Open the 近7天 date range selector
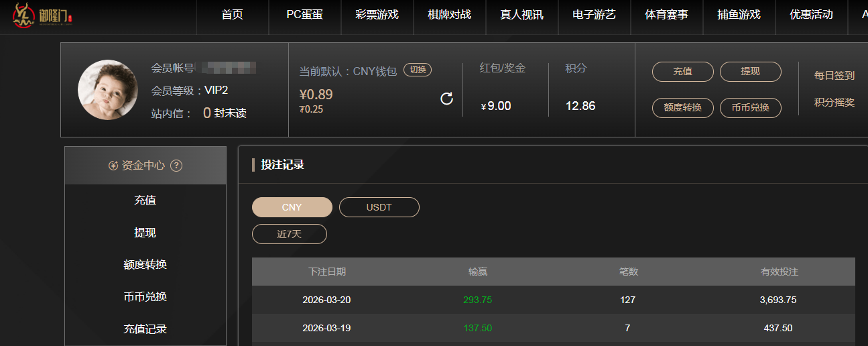Viewport: 868px width, 346px height. coord(290,234)
